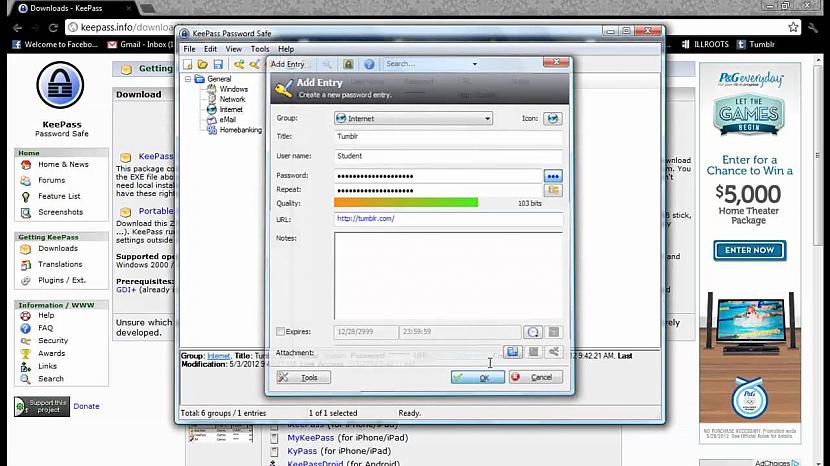This screenshot has height=466, width=830.
Task: Click the Tools button in Add Entry dialog
Action: point(303,378)
